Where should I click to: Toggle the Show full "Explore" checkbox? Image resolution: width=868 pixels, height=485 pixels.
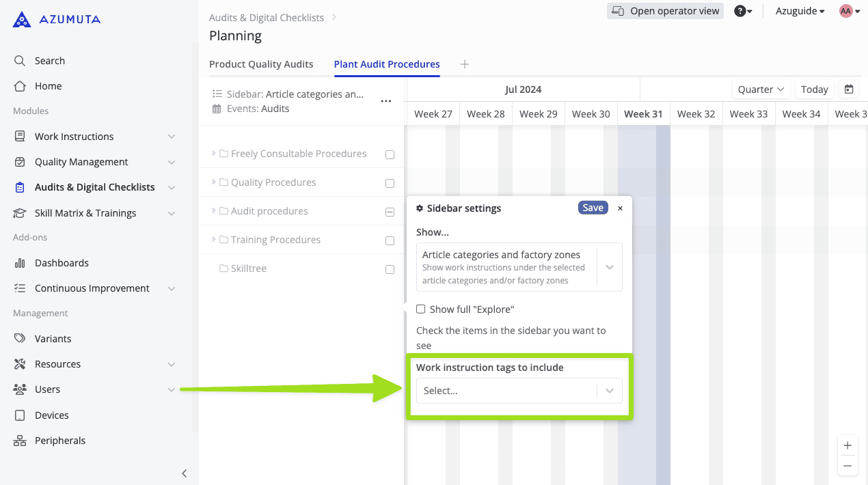click(x=421, y=309)
